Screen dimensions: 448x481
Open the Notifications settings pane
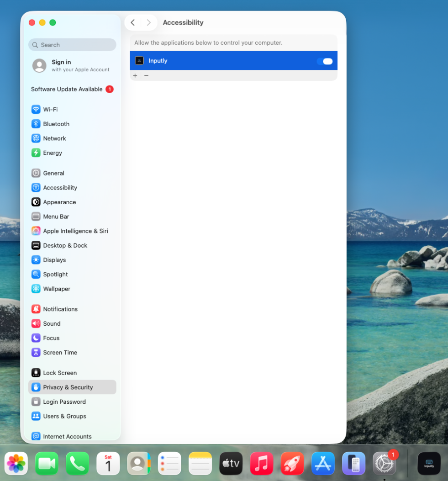60,309
